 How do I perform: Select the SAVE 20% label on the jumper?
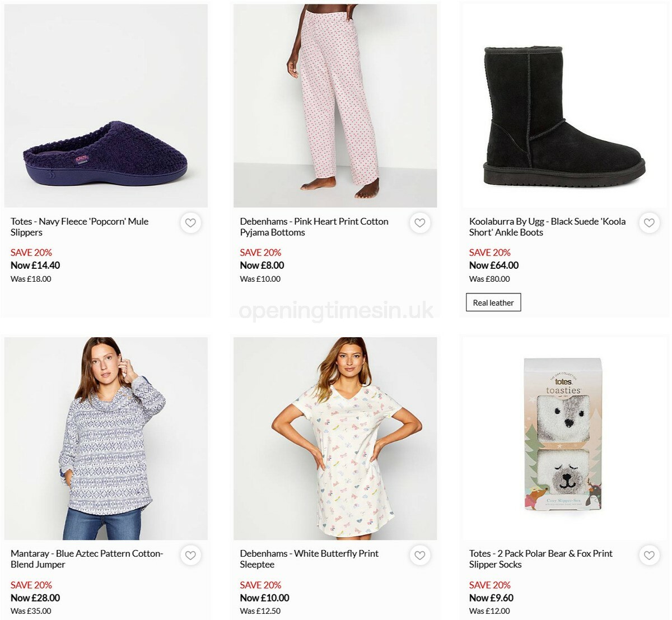(31, 585)
